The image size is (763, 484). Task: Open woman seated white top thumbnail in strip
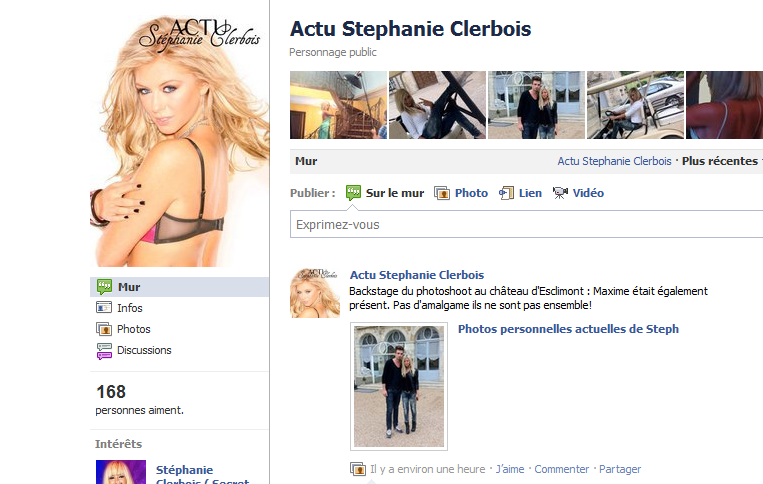click(x=437, y=105)
